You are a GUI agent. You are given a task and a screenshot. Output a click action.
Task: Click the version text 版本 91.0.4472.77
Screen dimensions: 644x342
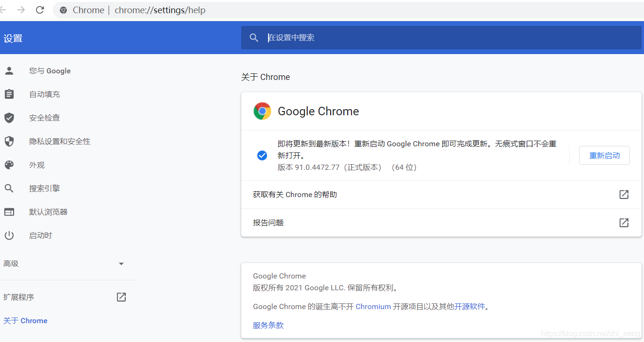(309, 167)
